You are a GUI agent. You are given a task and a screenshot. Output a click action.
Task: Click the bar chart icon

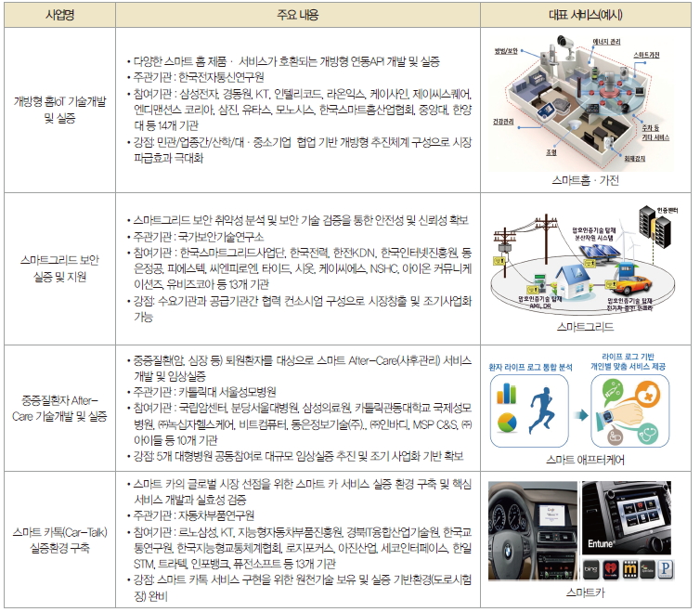pyautogui.click(x=505, y=391)
